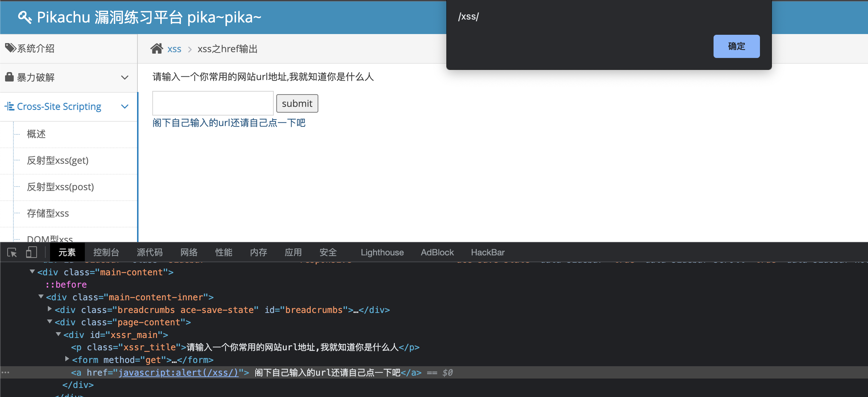Collapse the Cross-Site Scripting chevron
868x397 pixels.
(x=125, y=106)
